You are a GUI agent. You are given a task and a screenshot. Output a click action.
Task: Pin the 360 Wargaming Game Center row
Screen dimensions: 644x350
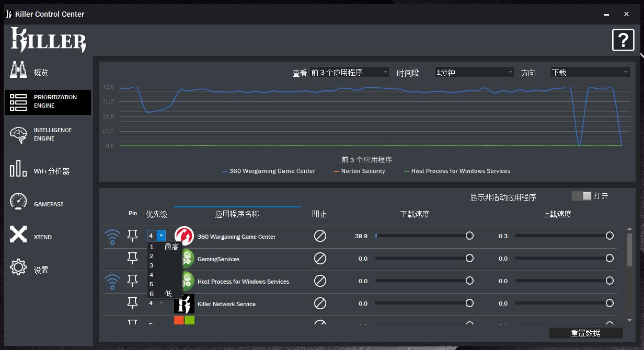tap(133, 236)
